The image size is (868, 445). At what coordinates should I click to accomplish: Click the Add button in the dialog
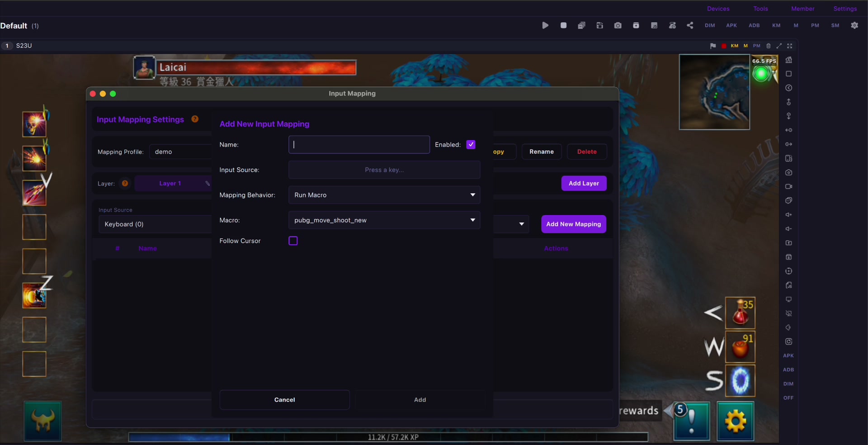[x=420, y=400]
